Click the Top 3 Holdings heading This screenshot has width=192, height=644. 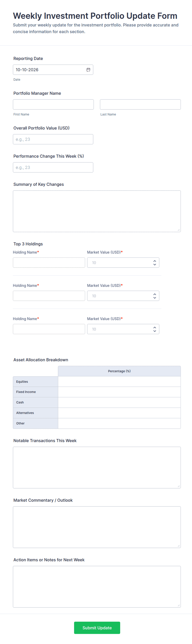pos(28,244)
